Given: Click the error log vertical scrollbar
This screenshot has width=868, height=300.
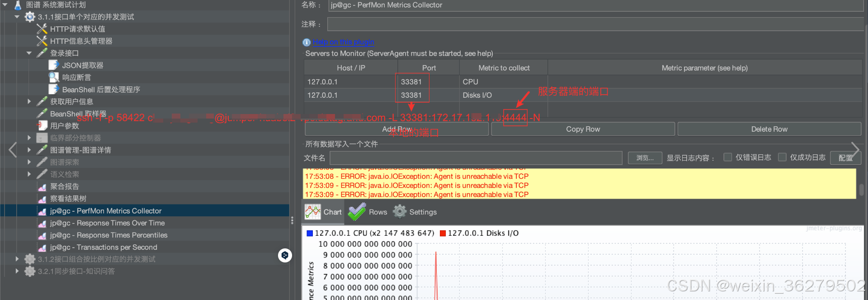Looking at the screenshot, I should pos(862,189).
